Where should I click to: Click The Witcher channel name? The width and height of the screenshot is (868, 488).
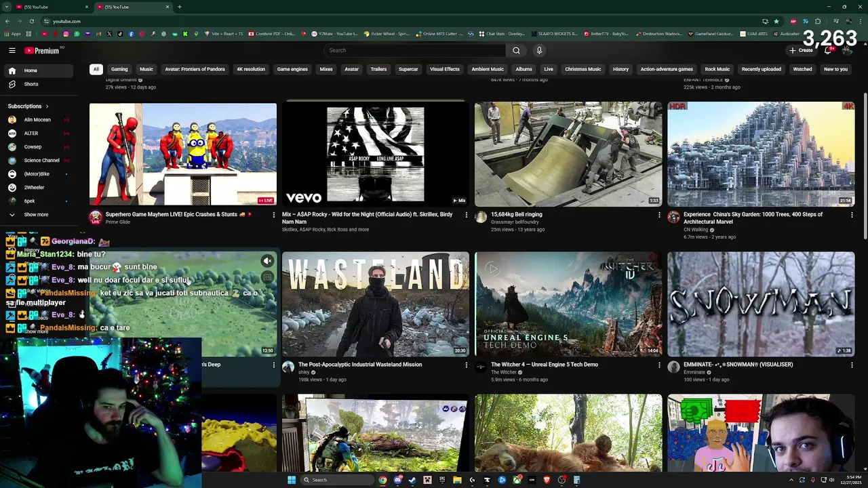(x=504, y=372)
